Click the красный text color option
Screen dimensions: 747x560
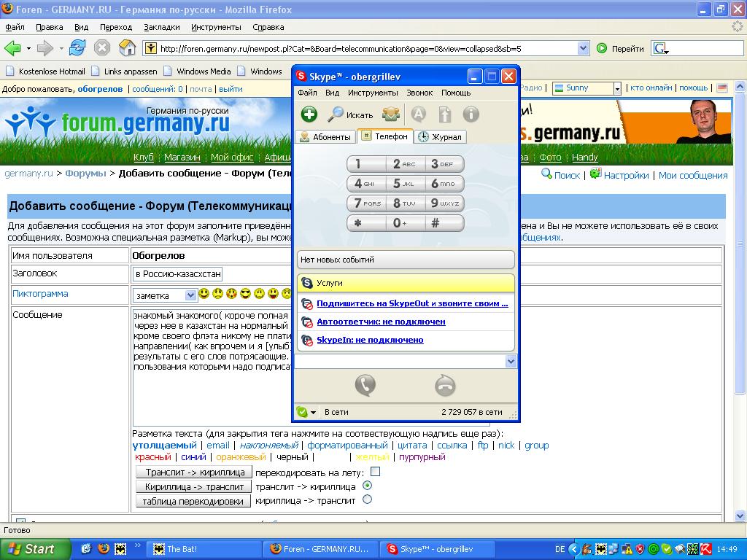(153, 457)
